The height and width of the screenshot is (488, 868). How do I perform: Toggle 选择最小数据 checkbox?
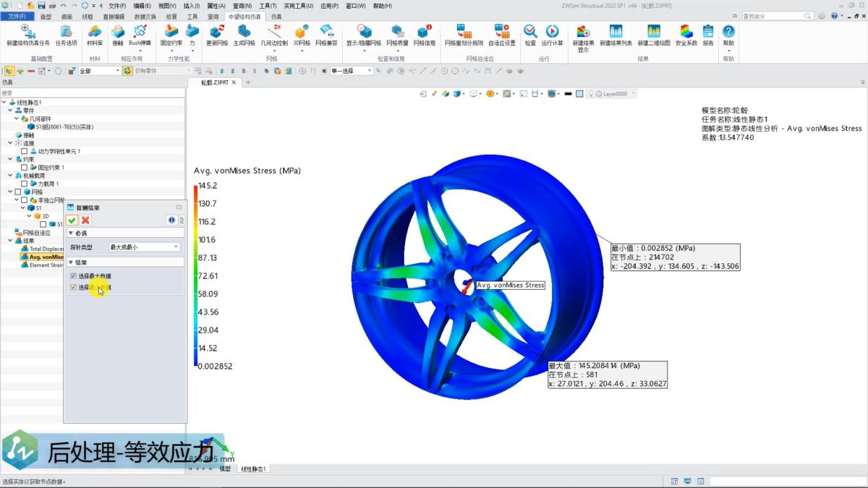click(73, 287)
